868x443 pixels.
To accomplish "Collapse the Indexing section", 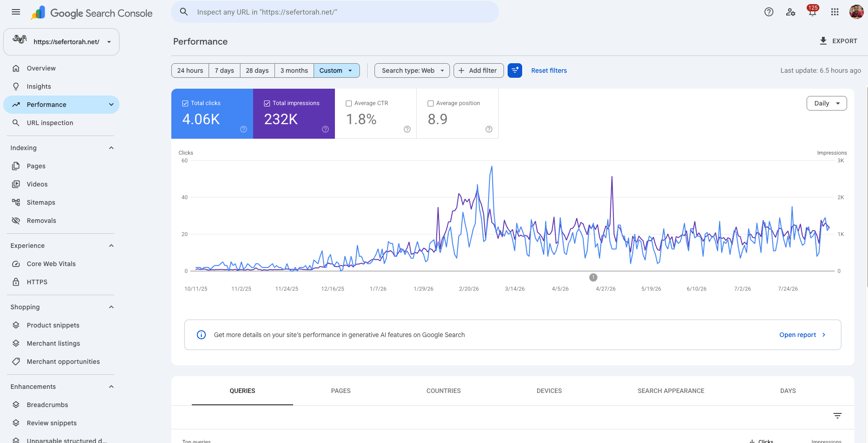I will (111, 148).
